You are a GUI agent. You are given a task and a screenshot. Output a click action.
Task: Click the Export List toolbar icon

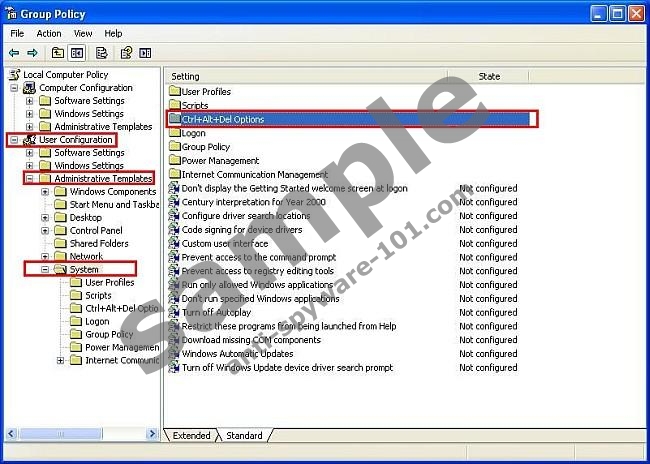[x=102, y=53]
